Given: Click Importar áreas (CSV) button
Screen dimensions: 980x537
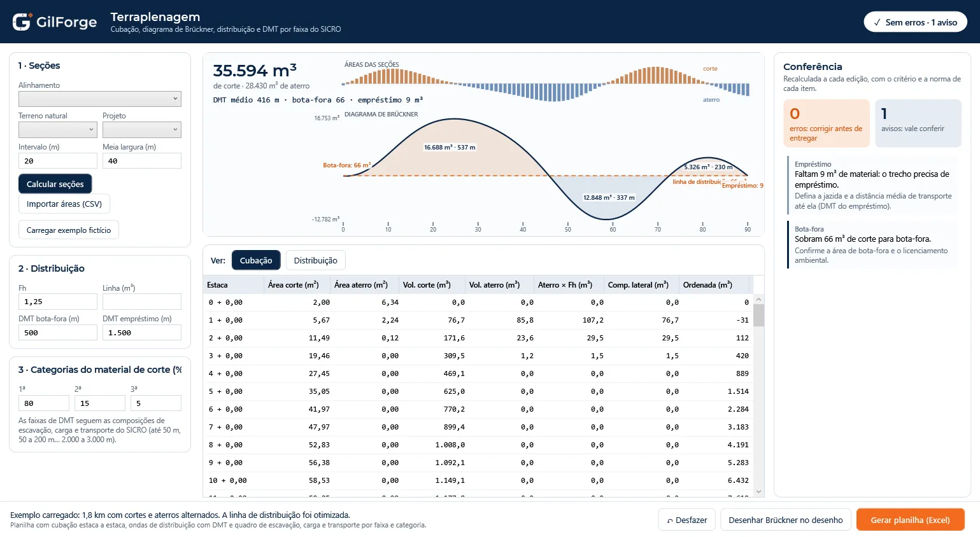Looking at the screenshot, I should click(x=64, y=204).
